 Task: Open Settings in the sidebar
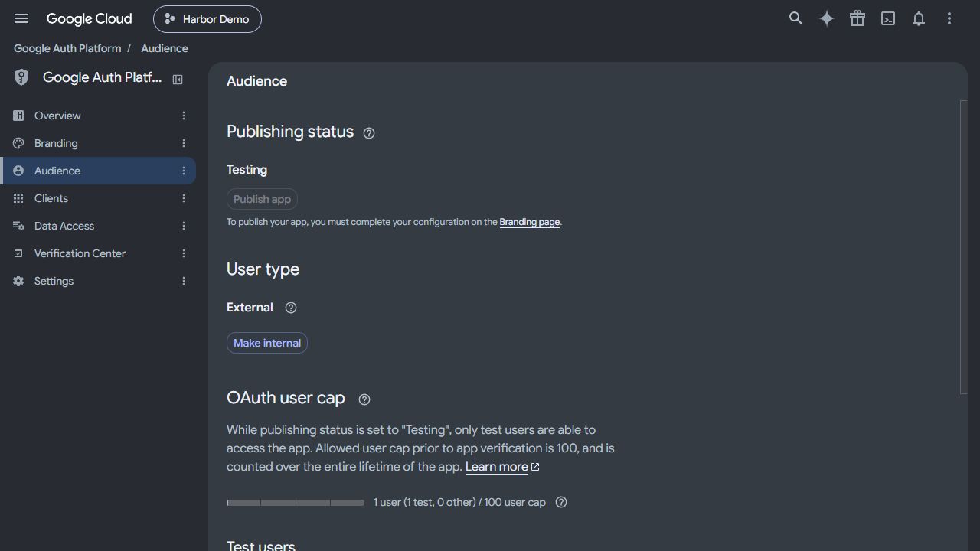(x=98, y=281)
